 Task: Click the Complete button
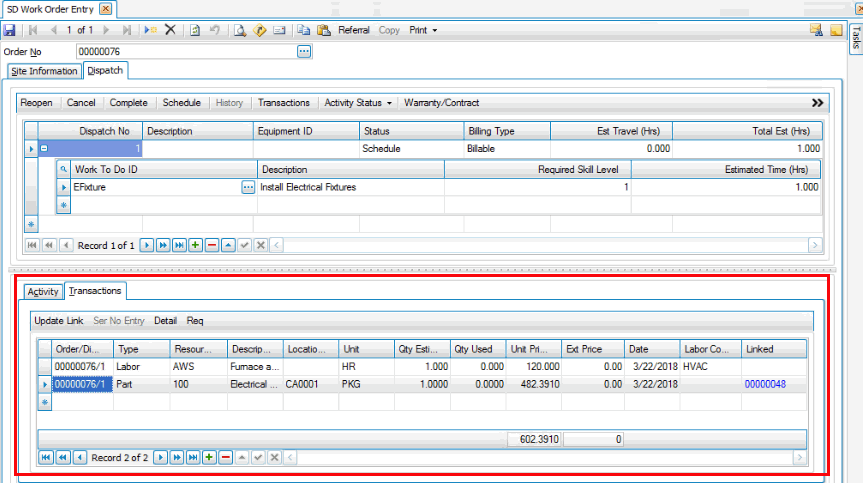click(x=128, y=103)
